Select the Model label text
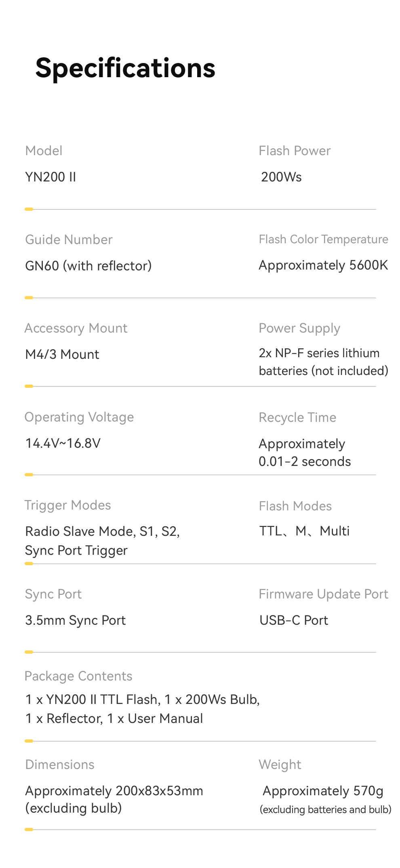 tap(44, 151)
